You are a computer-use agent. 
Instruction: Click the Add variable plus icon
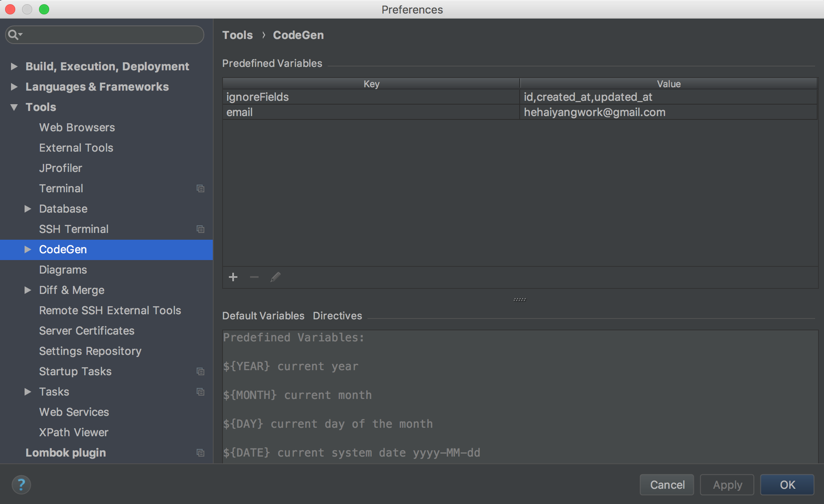232,277
